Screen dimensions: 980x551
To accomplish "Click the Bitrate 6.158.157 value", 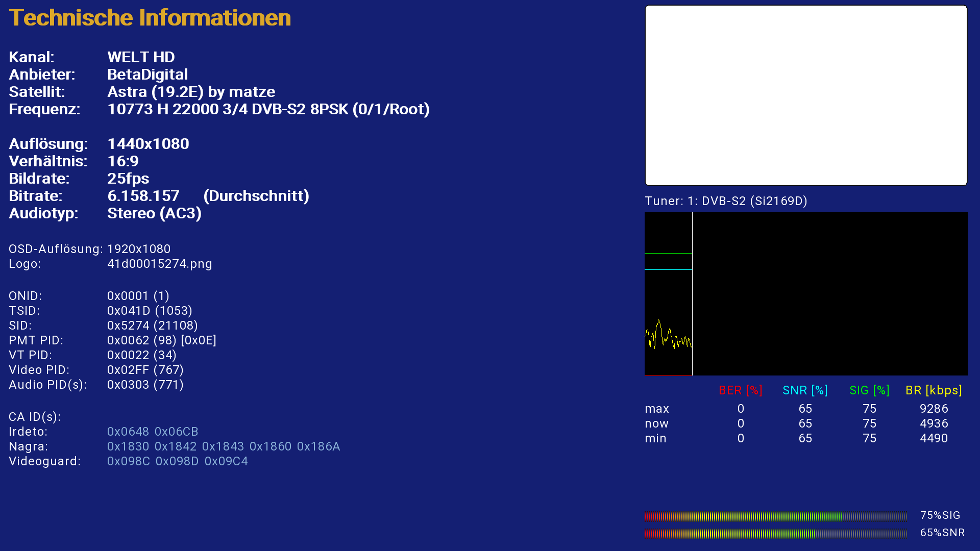I will [x=143, y=196].
